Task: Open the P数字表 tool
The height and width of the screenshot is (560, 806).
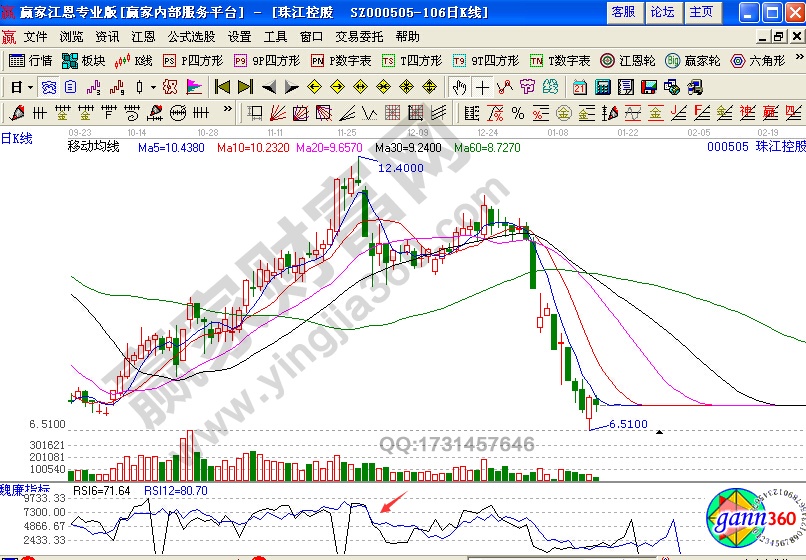Action: (341, 61)
